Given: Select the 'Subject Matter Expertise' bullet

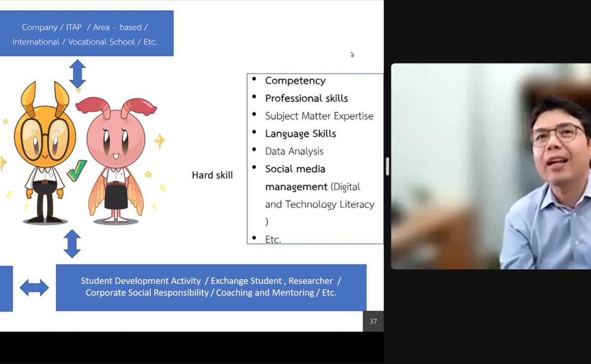Looking at the screenshot, I should 319,116.
